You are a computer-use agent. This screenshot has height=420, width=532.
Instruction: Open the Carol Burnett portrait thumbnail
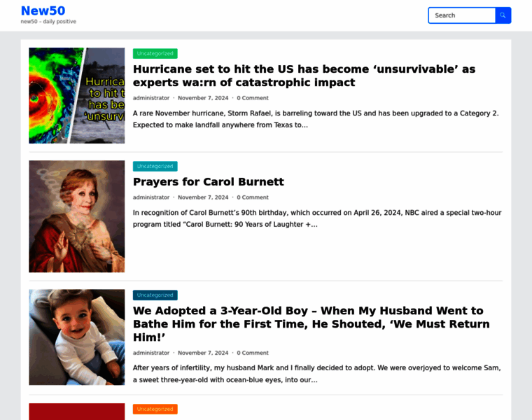[77, 216]
